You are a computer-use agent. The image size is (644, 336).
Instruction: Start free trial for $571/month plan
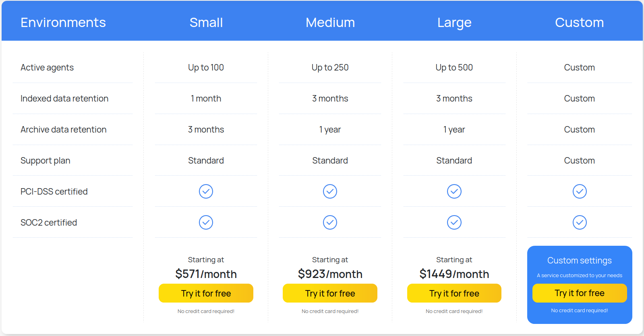[x=206, y=293]
